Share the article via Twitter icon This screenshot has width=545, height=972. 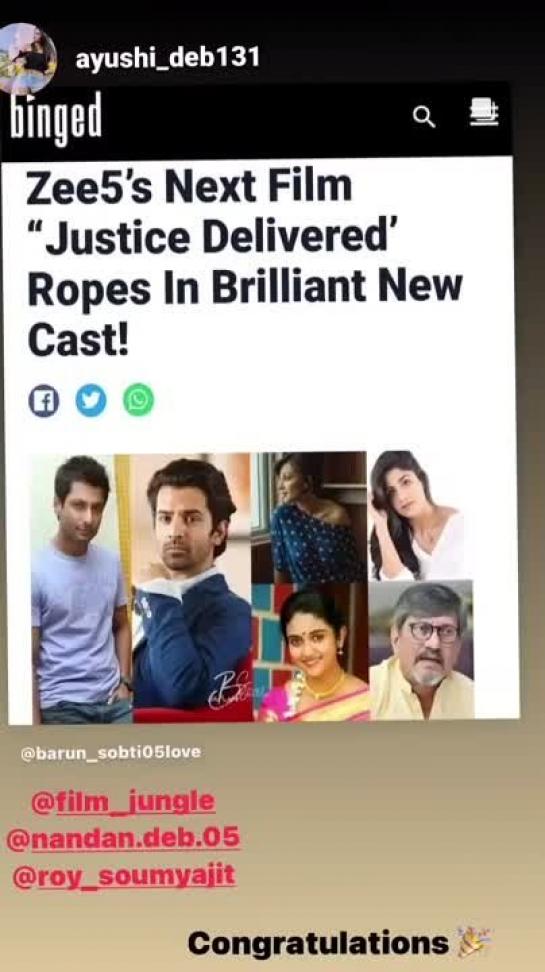tap(91, 401)
